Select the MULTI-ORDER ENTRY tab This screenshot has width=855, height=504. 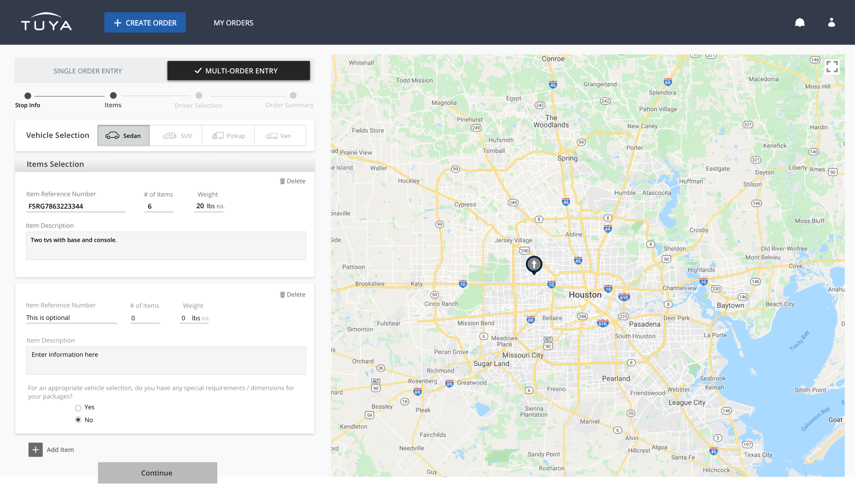[238, 71]
